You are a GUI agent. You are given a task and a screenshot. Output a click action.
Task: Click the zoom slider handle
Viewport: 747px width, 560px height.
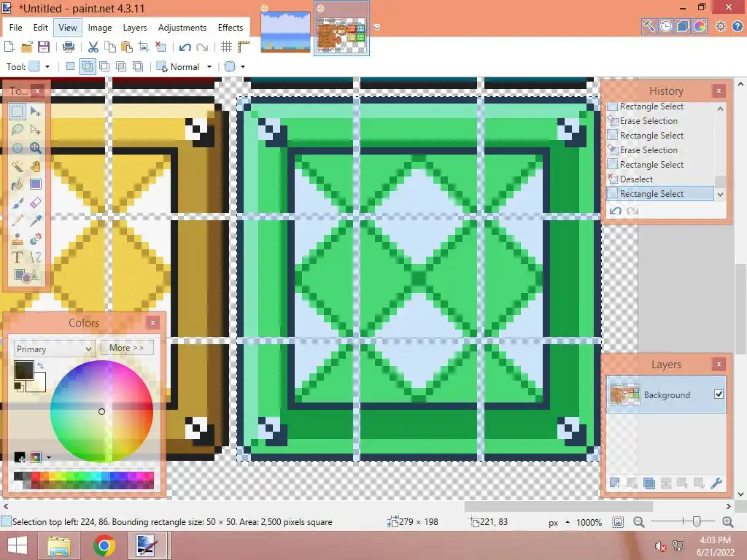coord(697,522)
